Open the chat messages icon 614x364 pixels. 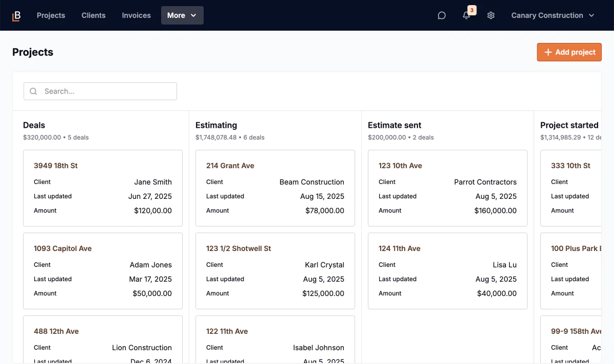point(442,15)
